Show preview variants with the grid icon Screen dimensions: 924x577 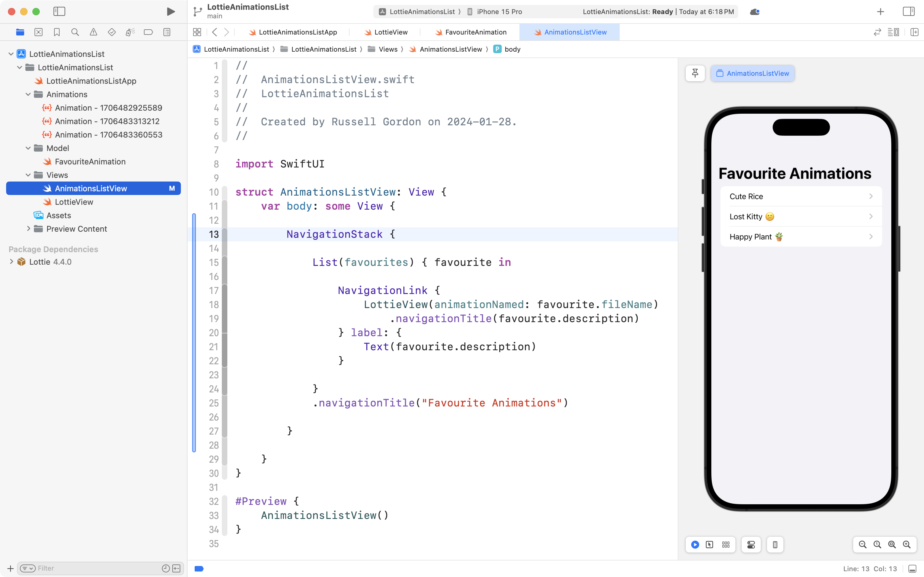coord(725,545)
